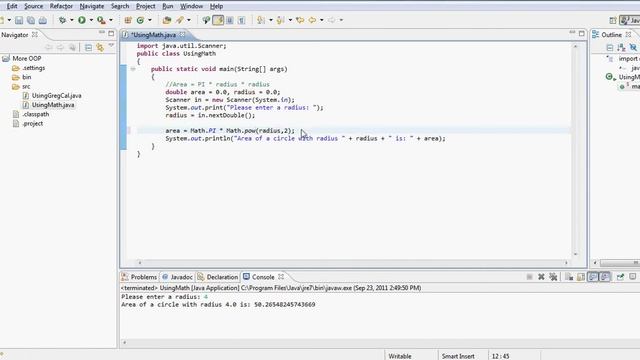Click Next Annotation icon
The image size is (640, 360).
[261, 20]
